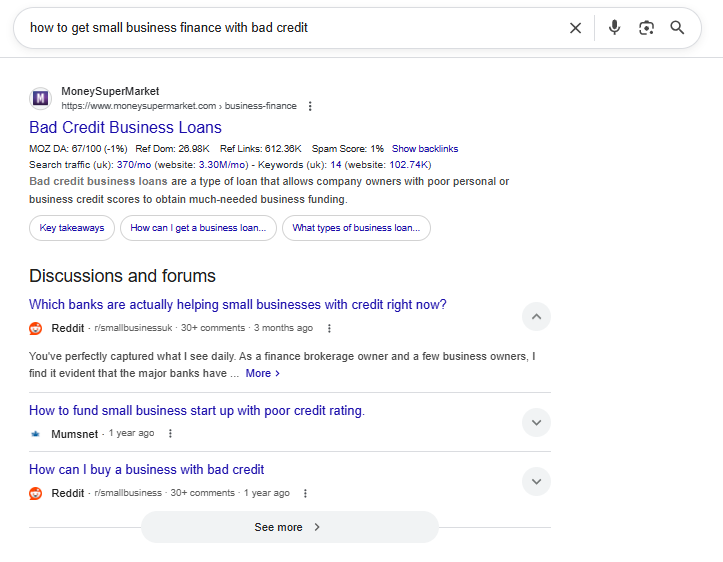Click the Reddit icon for the r/smallbusiness post
Viewport: 723px width, 562px height.
36,493
